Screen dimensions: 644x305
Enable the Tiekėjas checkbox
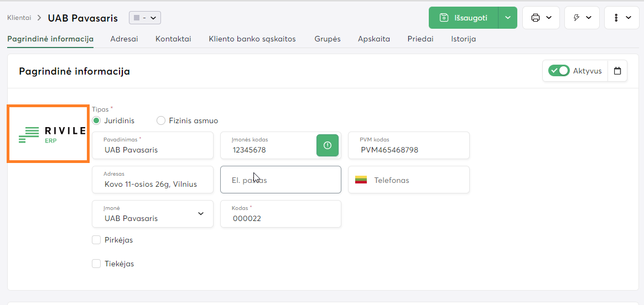pyautogui.click(x=96, y=264)
